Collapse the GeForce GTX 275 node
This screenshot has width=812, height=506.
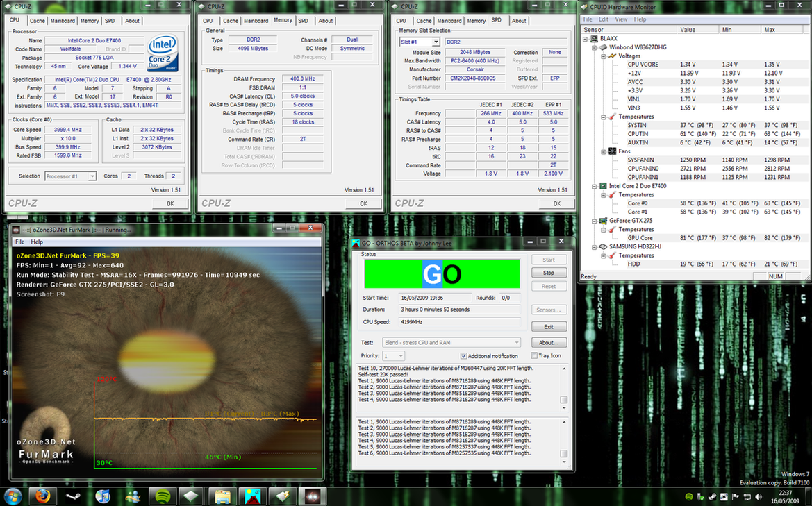[595, 221]
